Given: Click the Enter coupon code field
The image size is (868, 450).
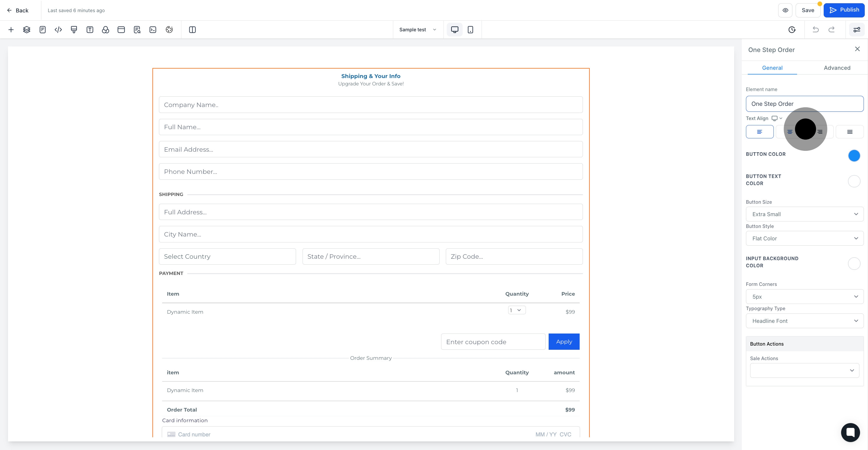Looking at the screenshot, I should click(493, 342).
